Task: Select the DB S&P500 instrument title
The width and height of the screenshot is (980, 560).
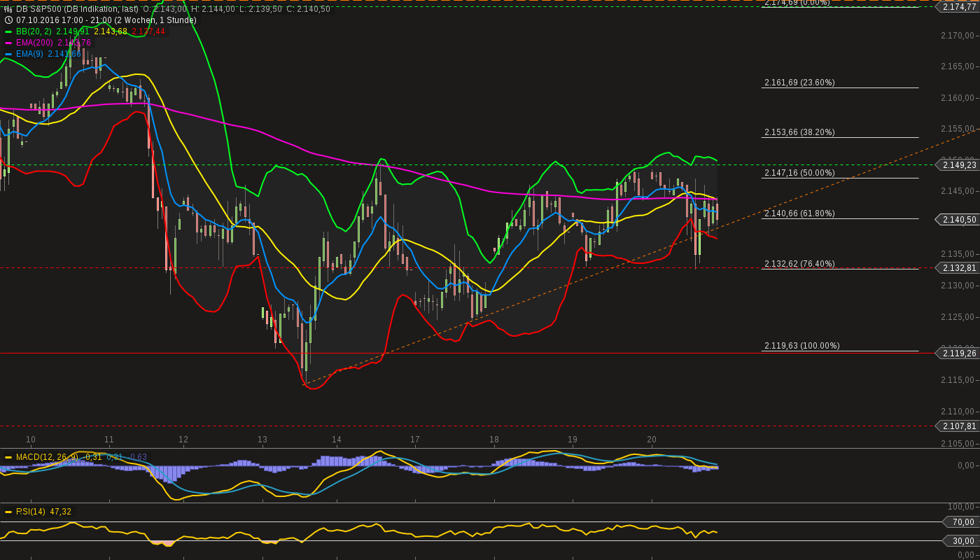Action: click(77, 9)
